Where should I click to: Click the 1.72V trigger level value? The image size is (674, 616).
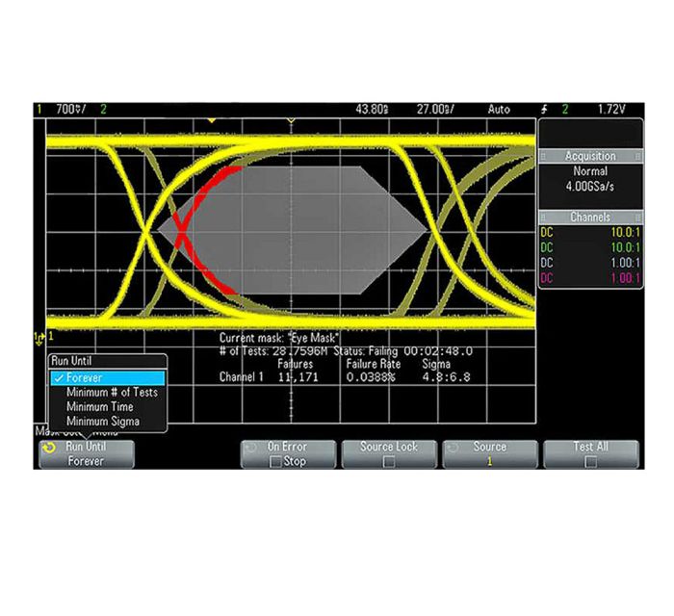click(611, 109)
